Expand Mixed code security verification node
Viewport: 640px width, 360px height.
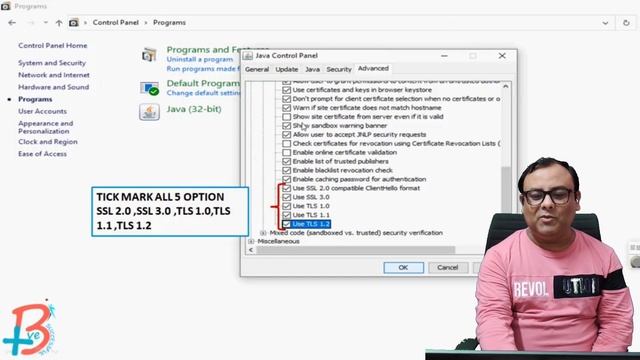pos(263,233)
